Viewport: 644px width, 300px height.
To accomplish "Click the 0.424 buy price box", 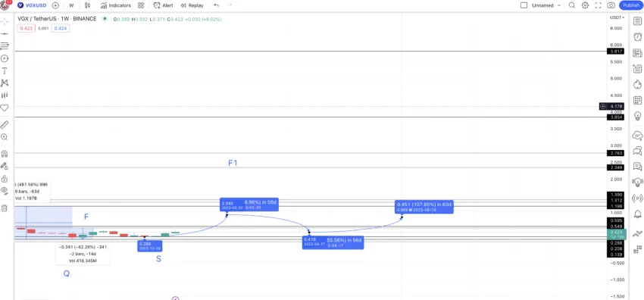I will coord(61,28).
